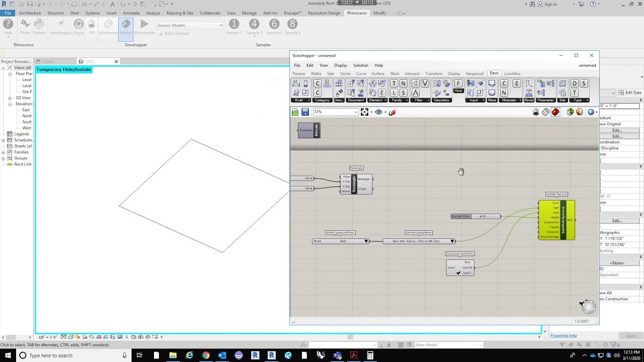Image resolution: width=644 pixels, height=362 pixels.
Task: Open the Rhinoceros Help button
Action: pyautogui.click(x=8, y=27)
